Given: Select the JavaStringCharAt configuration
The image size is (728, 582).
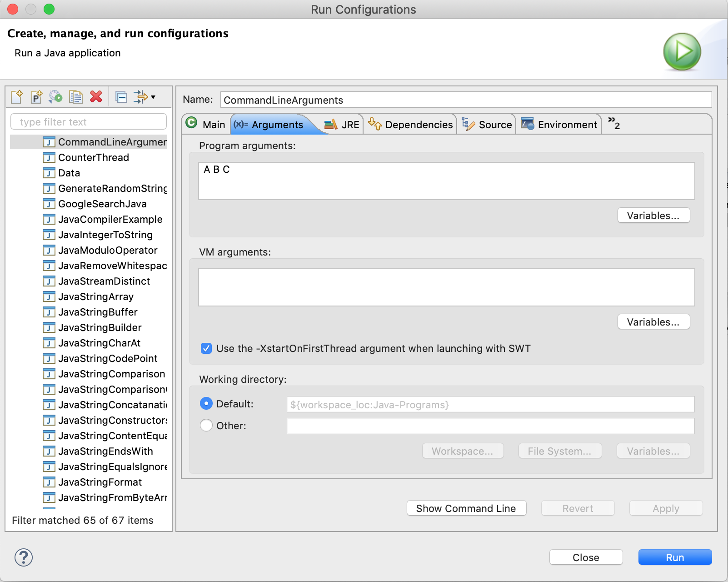Looking at the screenshot, I should (91, 343).
